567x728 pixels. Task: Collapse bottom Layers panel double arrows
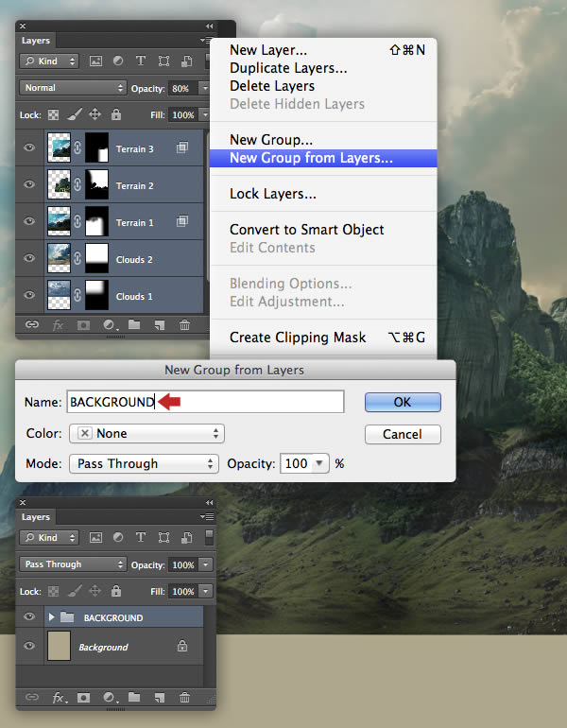[209, 502]
